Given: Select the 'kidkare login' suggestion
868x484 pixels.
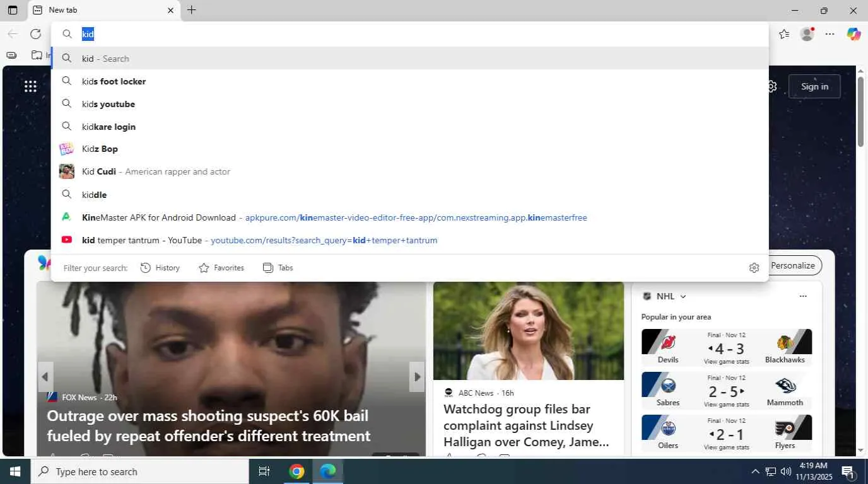Looking at the screenshot, I should pos(410,127).
